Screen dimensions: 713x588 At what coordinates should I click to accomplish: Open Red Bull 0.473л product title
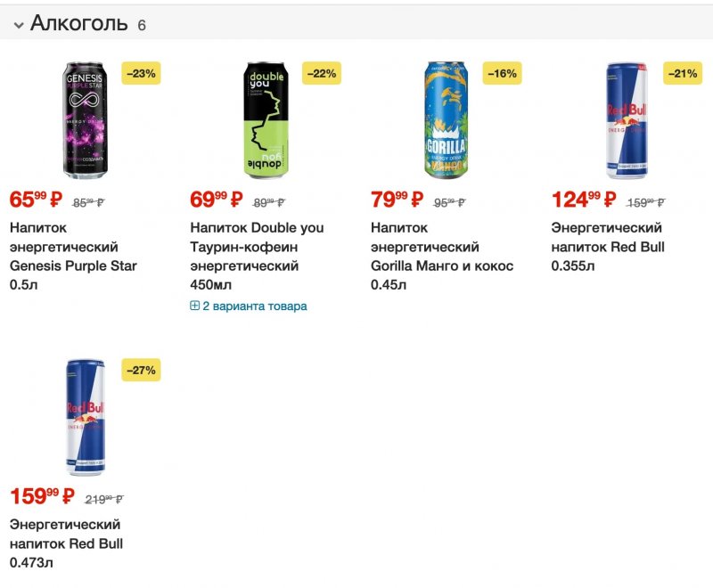66,543
